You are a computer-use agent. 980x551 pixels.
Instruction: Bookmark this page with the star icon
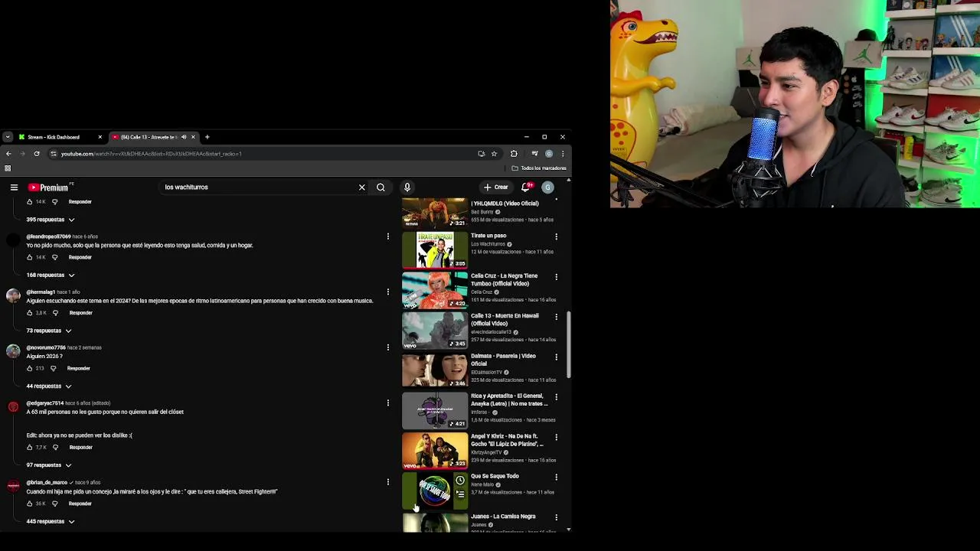[x=494, y=154]
